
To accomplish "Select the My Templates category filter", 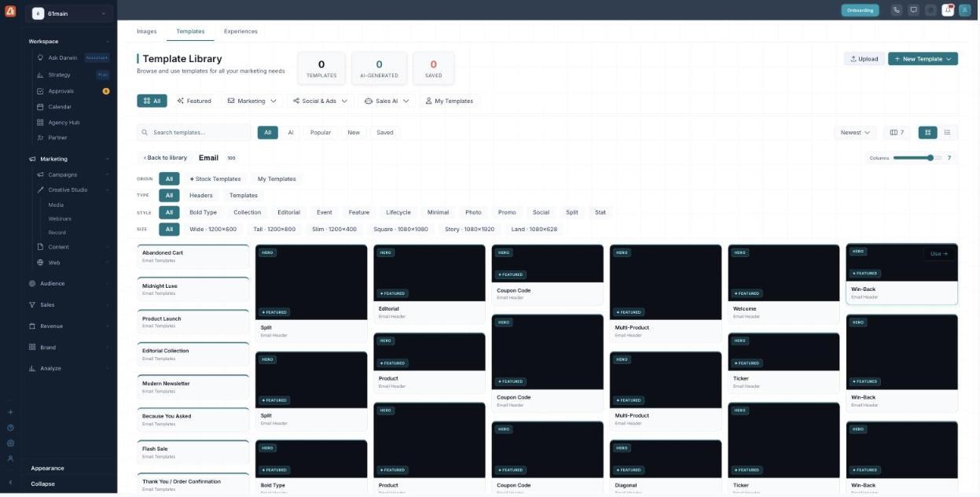I will 449,101.
